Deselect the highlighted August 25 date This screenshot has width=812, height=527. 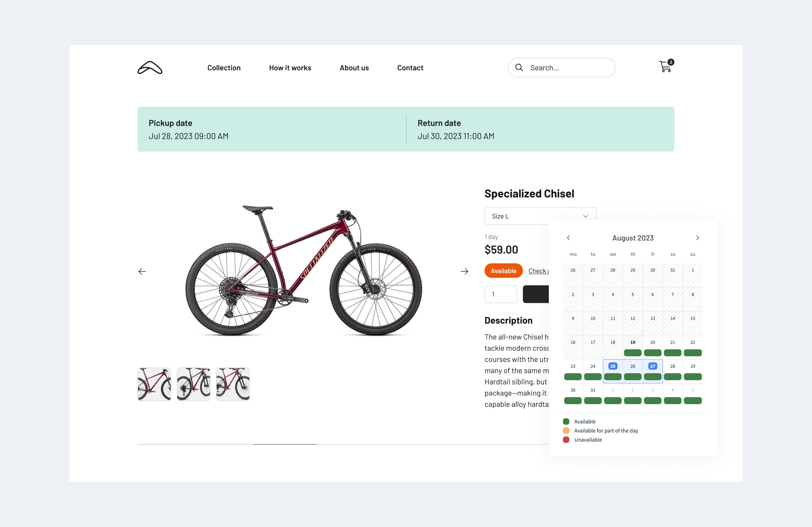[613, 366]
